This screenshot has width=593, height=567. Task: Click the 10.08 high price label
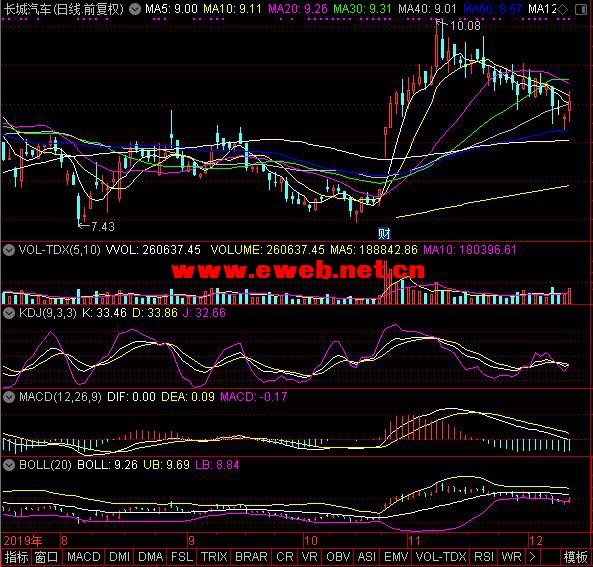click(465, 26)
